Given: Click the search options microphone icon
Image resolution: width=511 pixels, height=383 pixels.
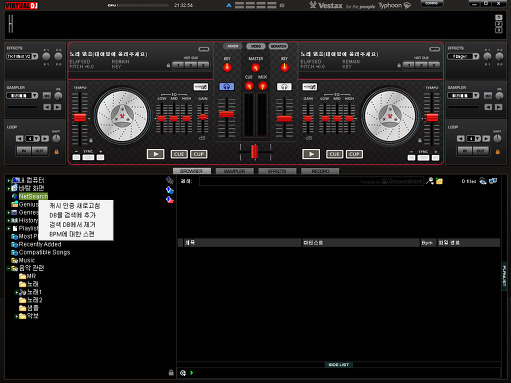Looking at the screenshot, I should [430, 181].
